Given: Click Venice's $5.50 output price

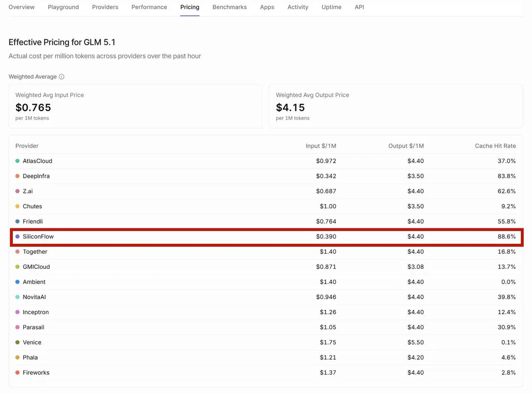Looking at the screenshot, I should coord(416,342).
